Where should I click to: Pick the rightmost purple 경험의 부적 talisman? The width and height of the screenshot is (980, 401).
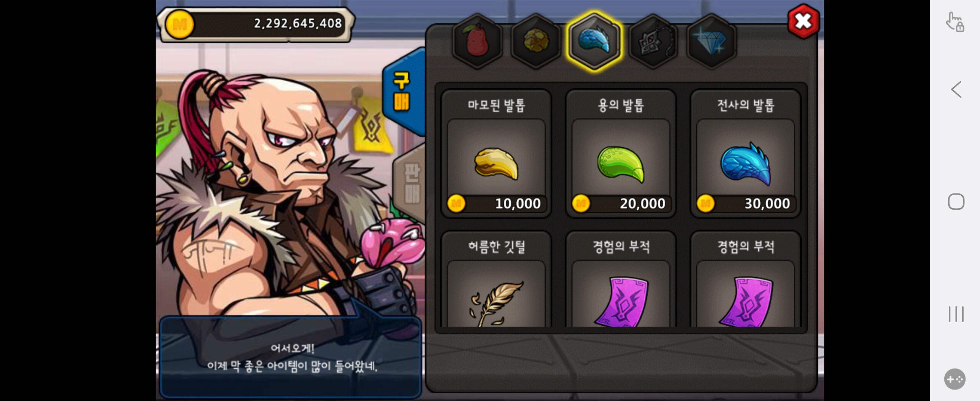(746, 279)
